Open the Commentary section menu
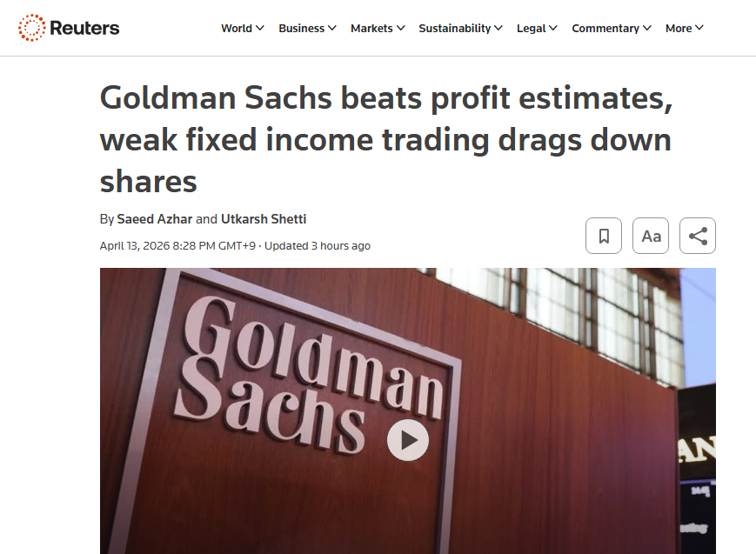 [611, 29]
